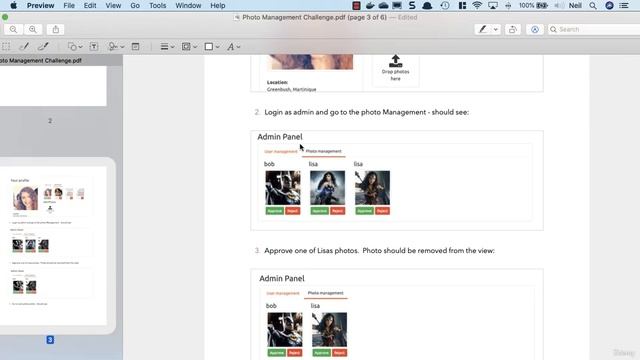Viewport: 640px width, 360px height.
Task: Click second Admin Panel's Photo management tab
Action: pyautogui.click(x=325, y=293)
